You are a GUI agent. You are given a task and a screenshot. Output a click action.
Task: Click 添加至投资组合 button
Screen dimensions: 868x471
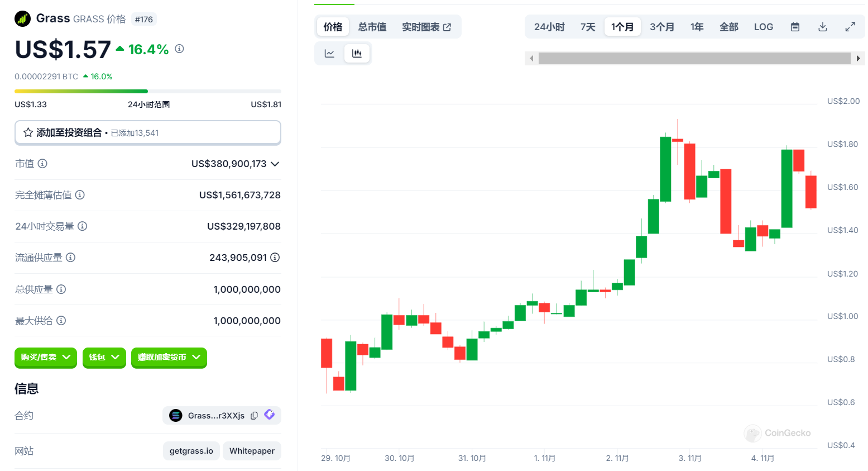click(x=148, y=133)
